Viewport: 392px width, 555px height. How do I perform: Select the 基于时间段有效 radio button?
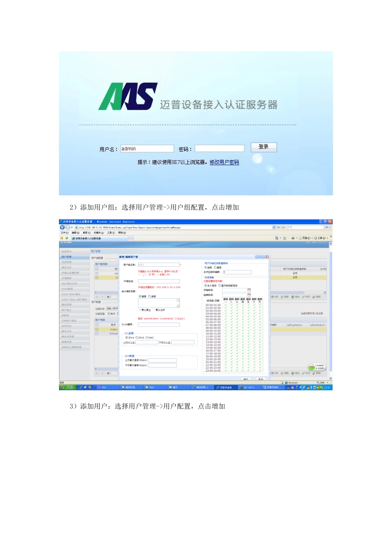click(x=220, y=286)
